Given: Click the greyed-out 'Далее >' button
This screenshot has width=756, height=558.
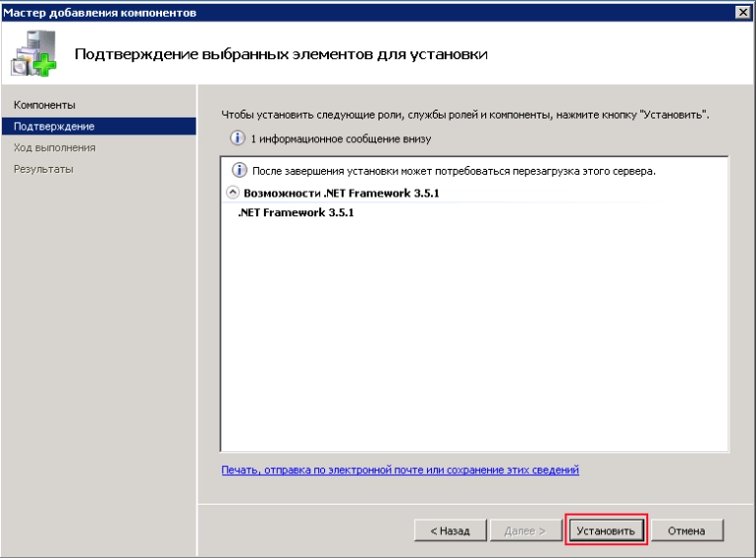Looking at the screenshot, I should (525, 530).
